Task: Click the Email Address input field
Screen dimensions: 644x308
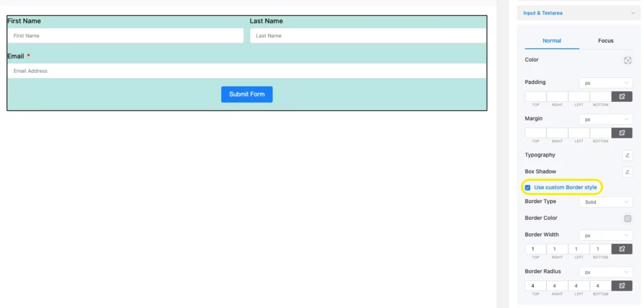Action: [x=247, y=71]
